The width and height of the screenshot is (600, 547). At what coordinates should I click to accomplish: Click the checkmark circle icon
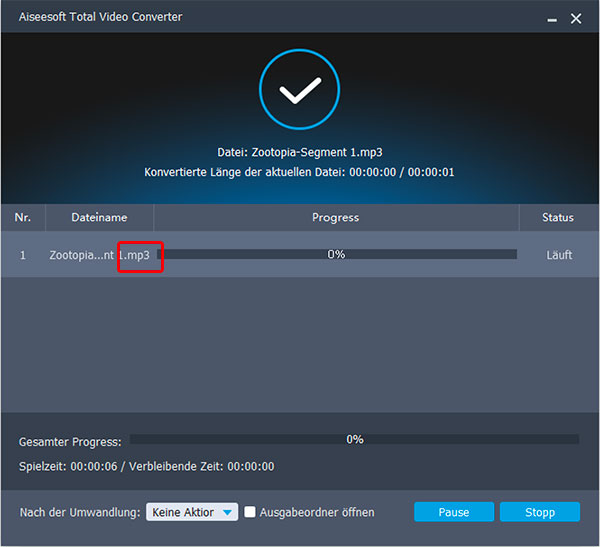[x=300, y=89]
